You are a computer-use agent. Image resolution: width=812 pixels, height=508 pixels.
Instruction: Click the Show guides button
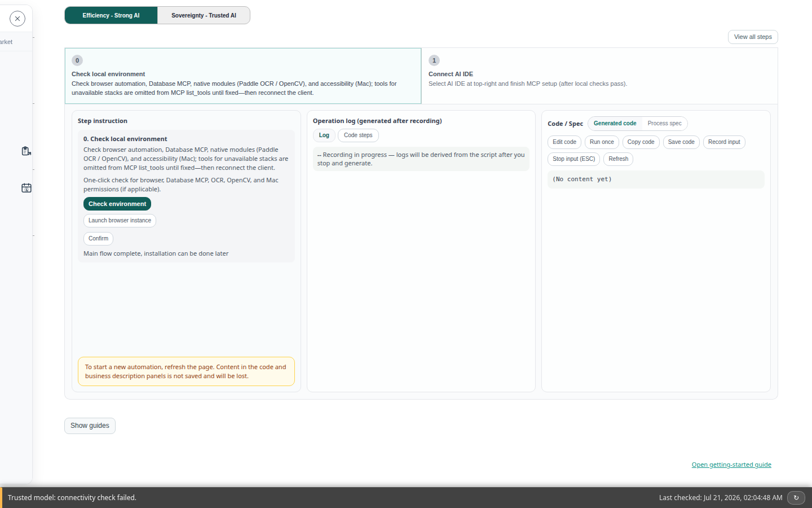pos(90,426)
